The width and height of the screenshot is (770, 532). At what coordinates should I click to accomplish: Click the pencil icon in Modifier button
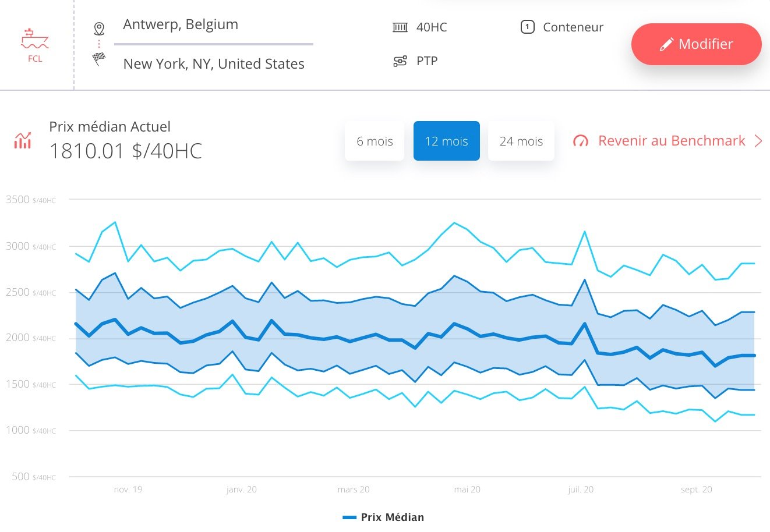666,44
